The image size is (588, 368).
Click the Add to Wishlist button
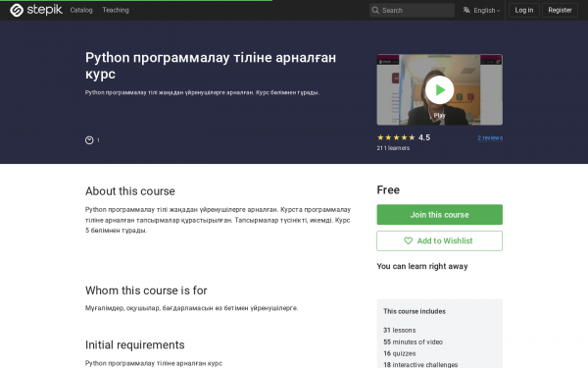click(439, 240)
